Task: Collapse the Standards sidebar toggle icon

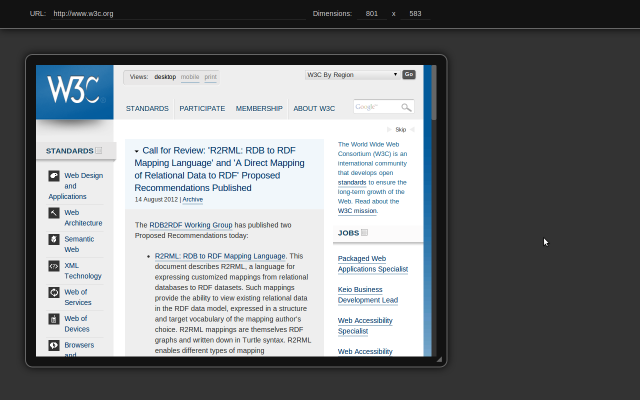Action: pyautogui.click(x=99, y=151)
